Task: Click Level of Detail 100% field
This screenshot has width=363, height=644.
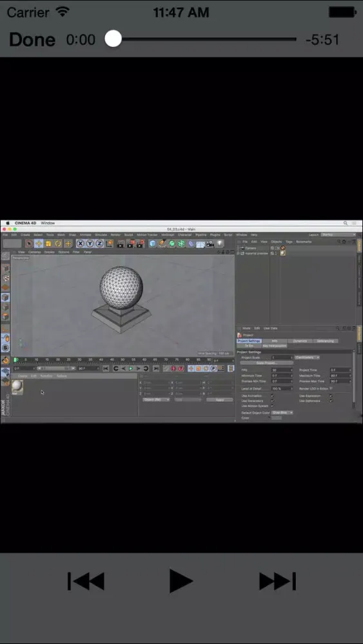Action: pyautogui.click(x=282, y=388)
